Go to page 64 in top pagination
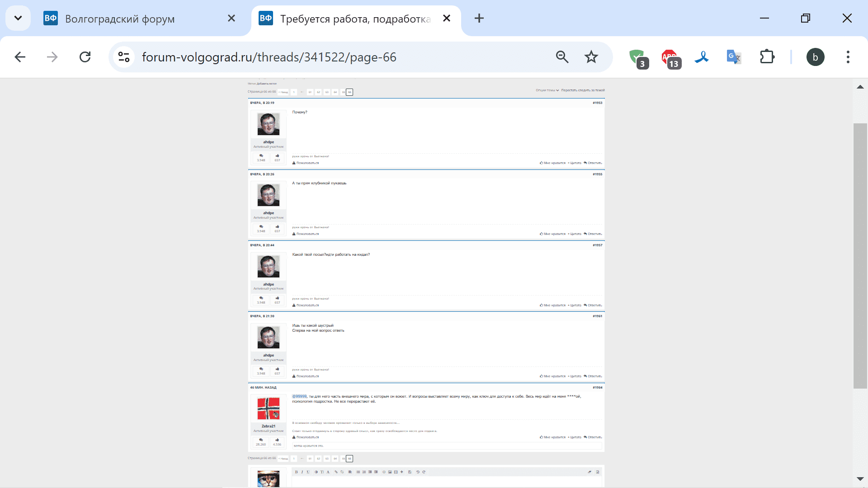 335,92
